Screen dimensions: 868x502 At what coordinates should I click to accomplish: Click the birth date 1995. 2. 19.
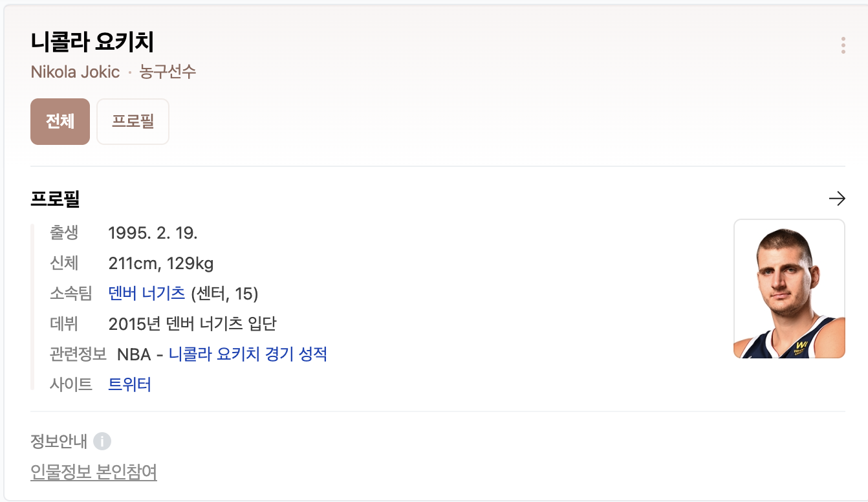tap(153, 233)
